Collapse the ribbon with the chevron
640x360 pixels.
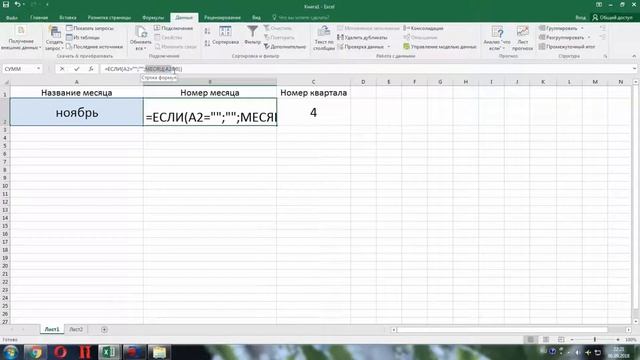click(634, 56)
